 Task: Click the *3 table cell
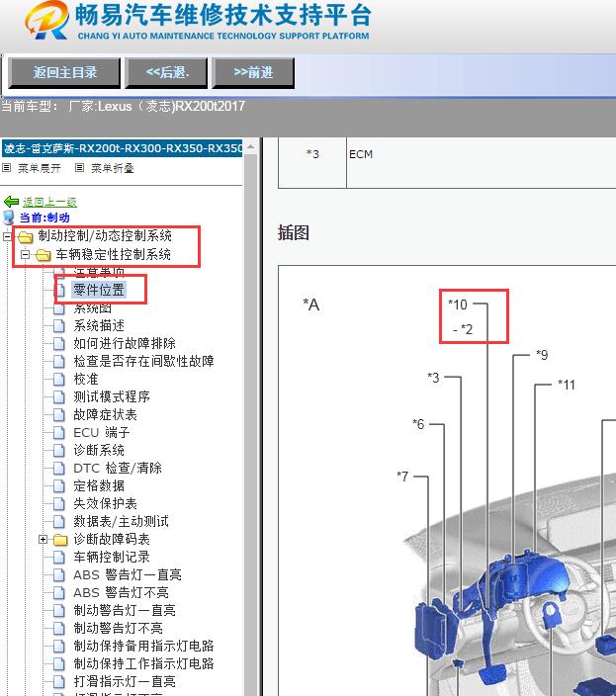(312, 162)
